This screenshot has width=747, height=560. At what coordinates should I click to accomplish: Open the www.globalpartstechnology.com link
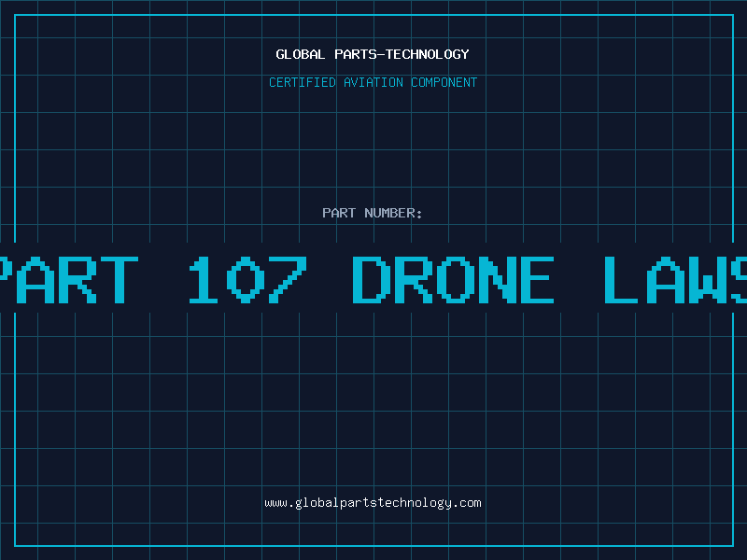coord(373,503)
